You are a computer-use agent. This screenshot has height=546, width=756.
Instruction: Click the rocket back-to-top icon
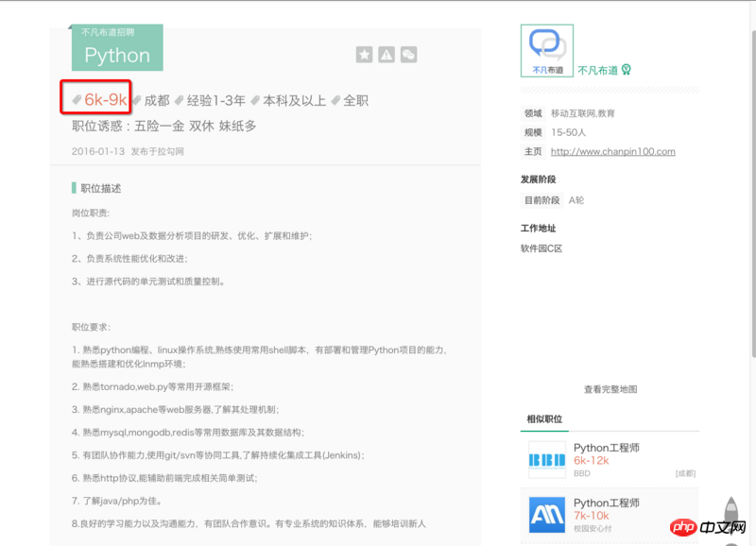pyautogui.click(x=731, y=513)
